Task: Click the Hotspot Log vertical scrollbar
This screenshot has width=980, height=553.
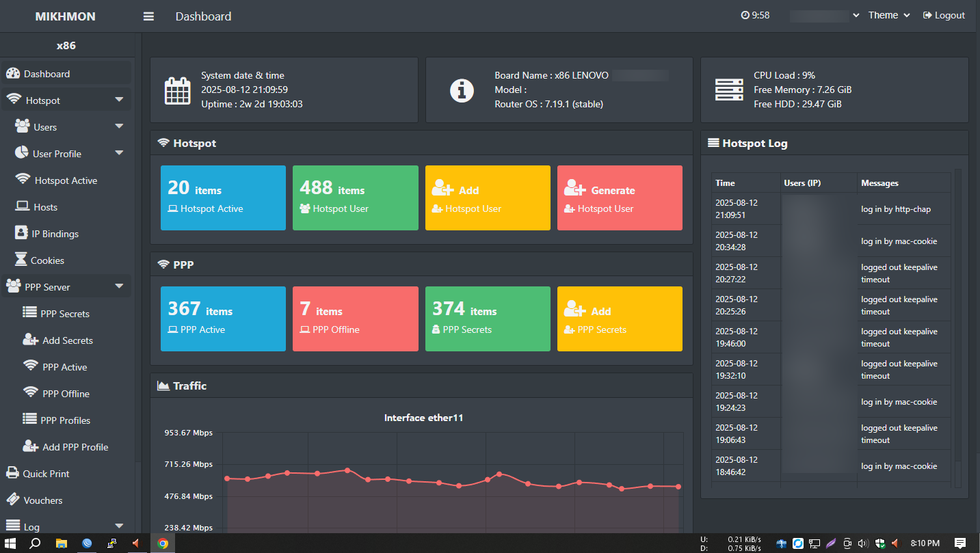Action: pyautogui.click(x=957, y=328)
